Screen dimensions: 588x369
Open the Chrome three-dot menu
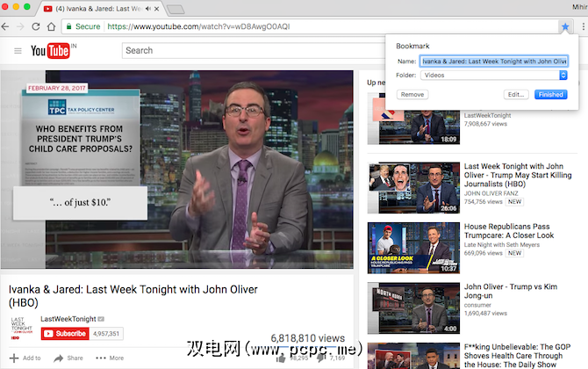(x=583, y=26)
